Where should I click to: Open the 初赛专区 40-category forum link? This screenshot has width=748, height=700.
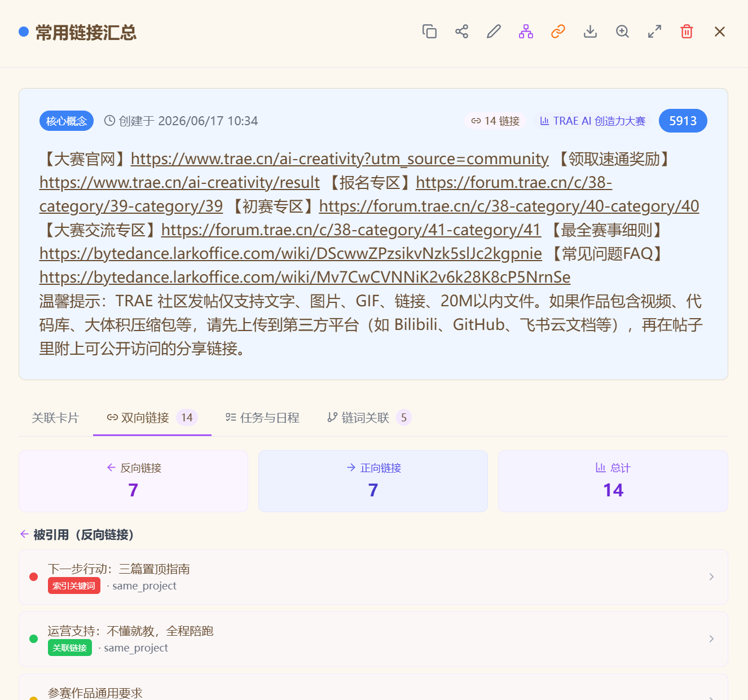509,206
